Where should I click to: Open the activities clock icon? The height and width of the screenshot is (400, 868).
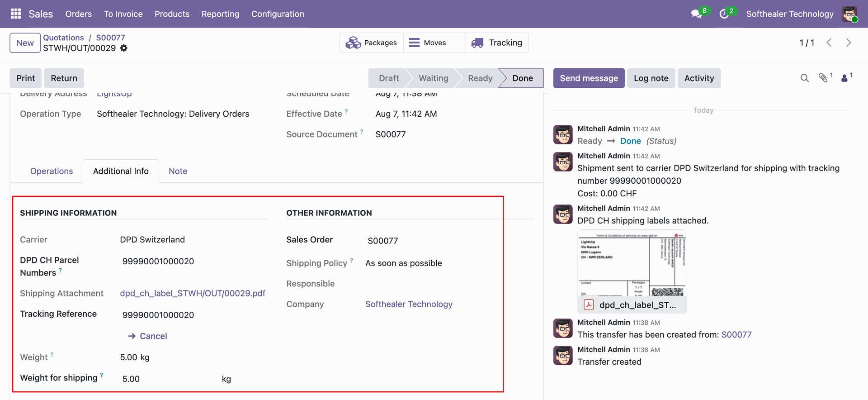click(x=724, y=14)
